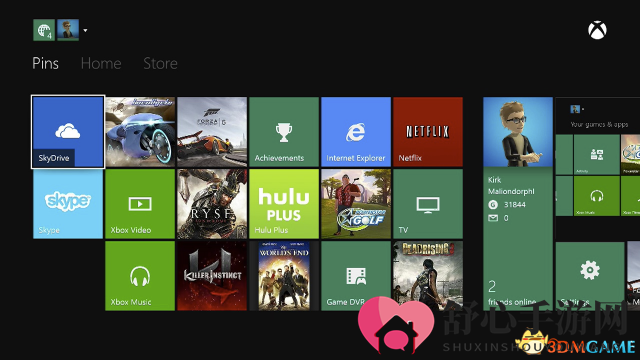640x360 pixels.
Task: Open the messages envelope icon
Action: [x=493, y=218]
